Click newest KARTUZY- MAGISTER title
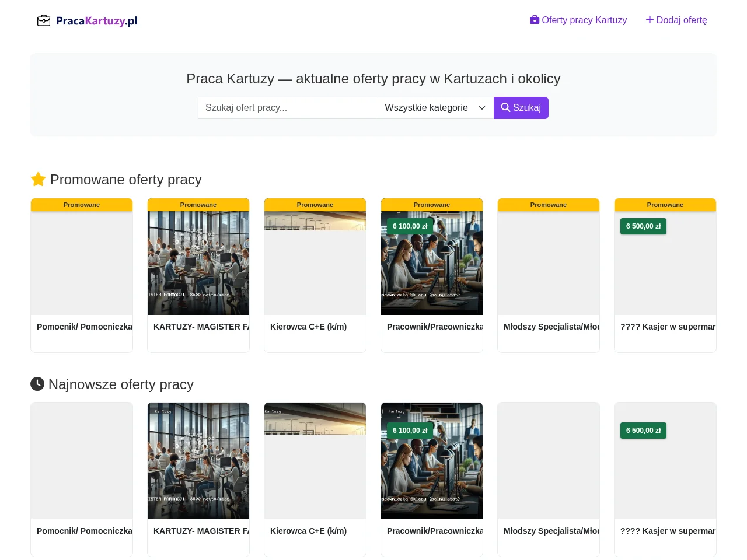The height and width of the screenshot is (560, 747). 201,531
